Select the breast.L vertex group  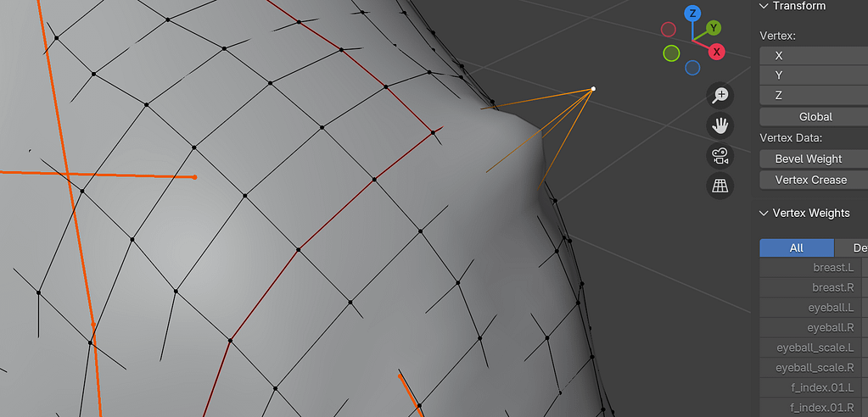[810, 267]
